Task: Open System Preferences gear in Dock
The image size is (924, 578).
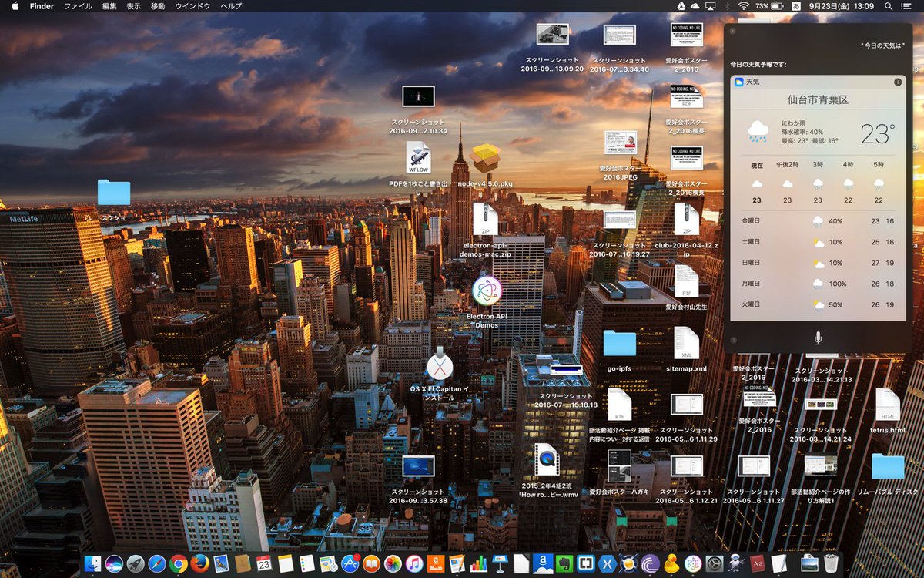Action: 714,563
